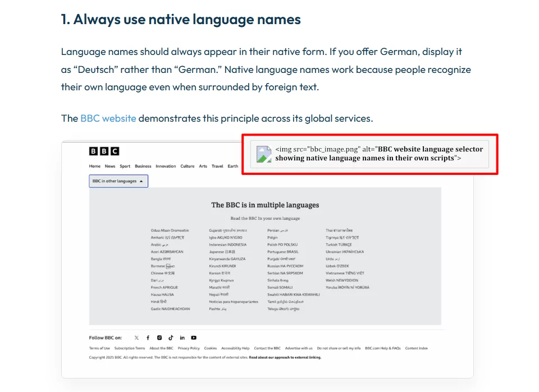Open the Privacy Policy link
Screen dimensions: 539x392
pyautogui.click(x=188, y=348)
